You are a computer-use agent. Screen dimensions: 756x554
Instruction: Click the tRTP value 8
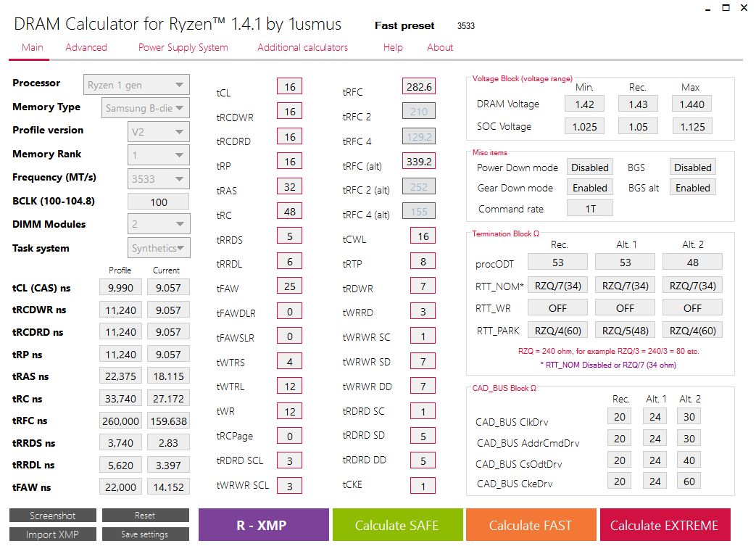(423, 261)
